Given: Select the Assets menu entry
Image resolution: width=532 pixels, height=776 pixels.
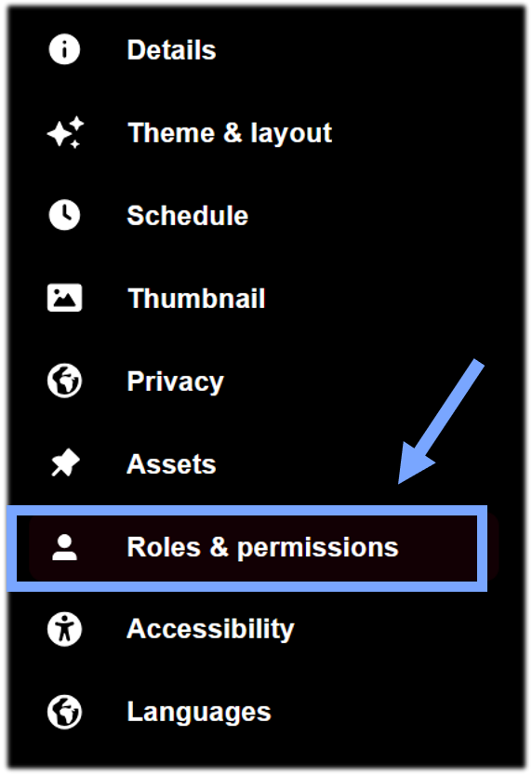Looking at the screenshot, I should [x=171, y=463].
